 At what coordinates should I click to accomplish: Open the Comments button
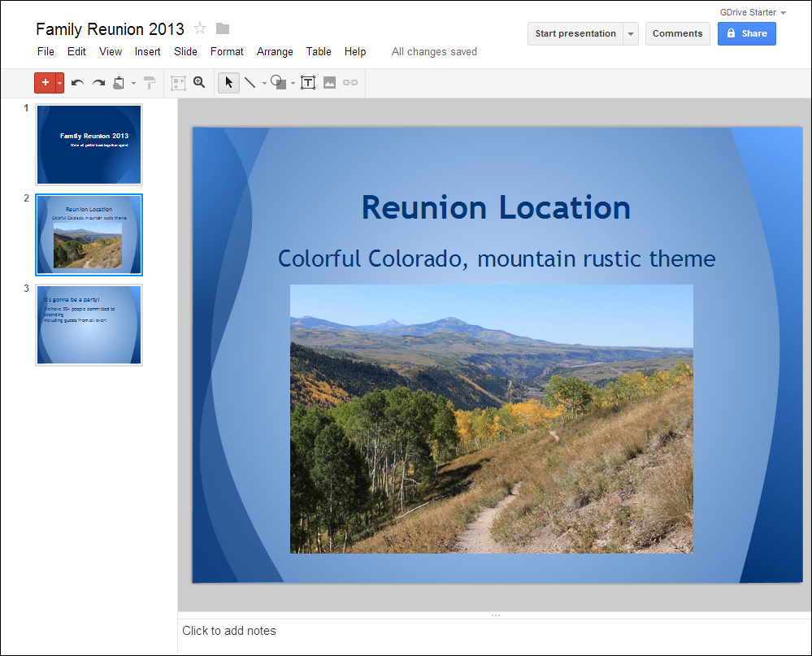677,34
